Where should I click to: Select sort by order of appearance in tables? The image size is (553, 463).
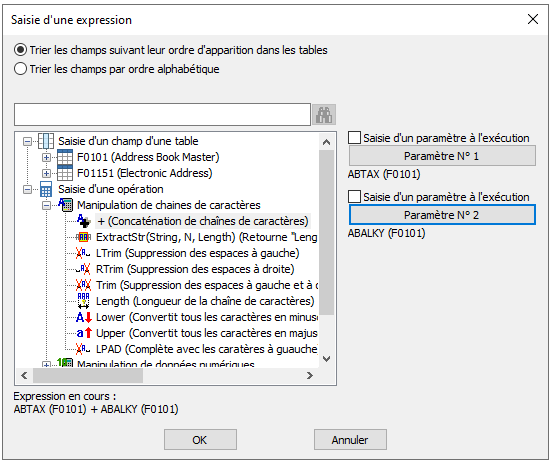171,50
